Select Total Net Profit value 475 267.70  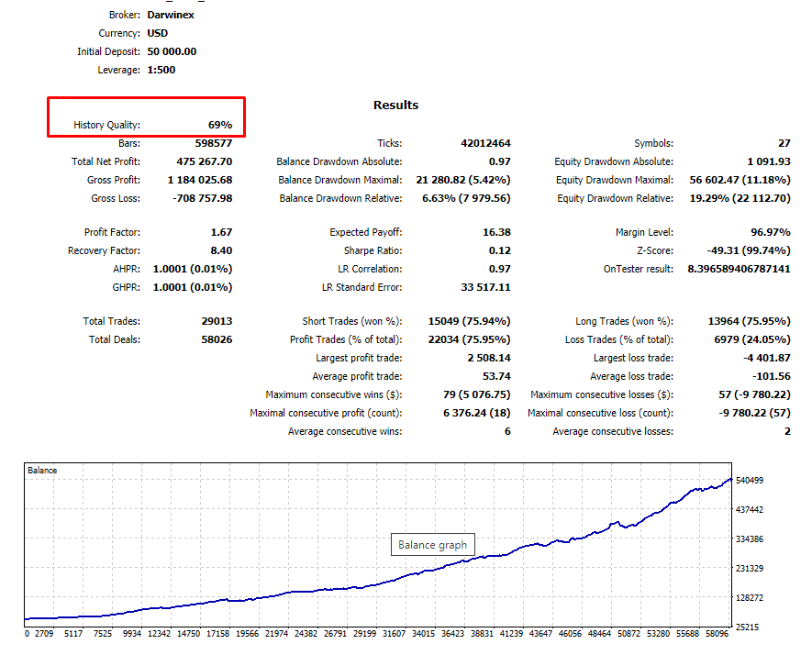[x=205, y=161]
